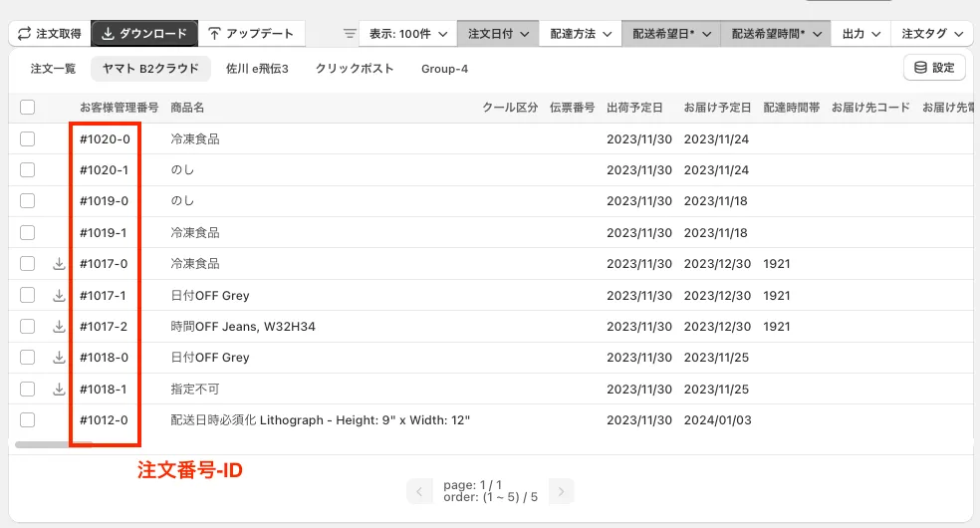Select the checkbox for order #1012-0
Viewport: 980px width, 528px height.
coord(27,420)
